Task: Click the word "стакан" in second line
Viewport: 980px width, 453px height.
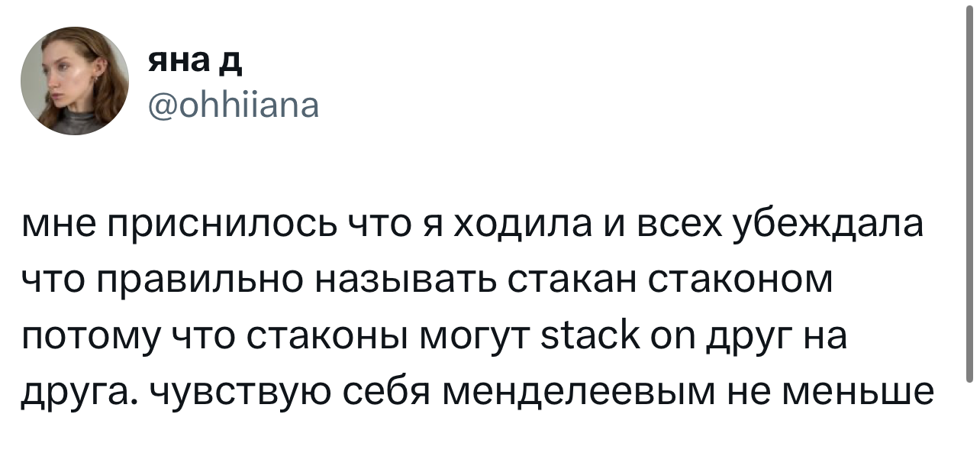Action: 572,283
